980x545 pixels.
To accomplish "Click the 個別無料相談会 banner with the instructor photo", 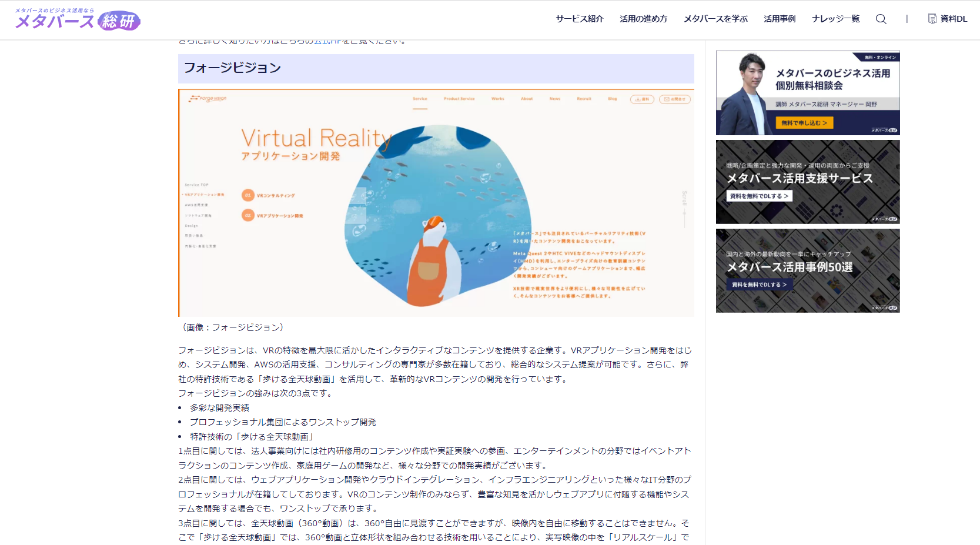I will (807, 93).
